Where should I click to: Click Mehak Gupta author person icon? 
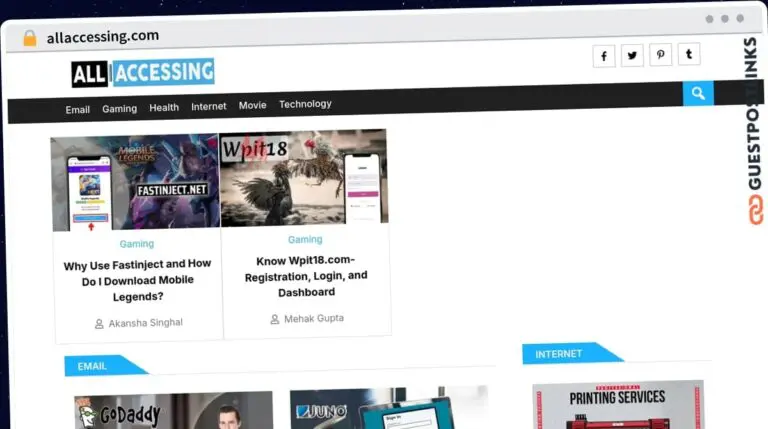(275, 320)
